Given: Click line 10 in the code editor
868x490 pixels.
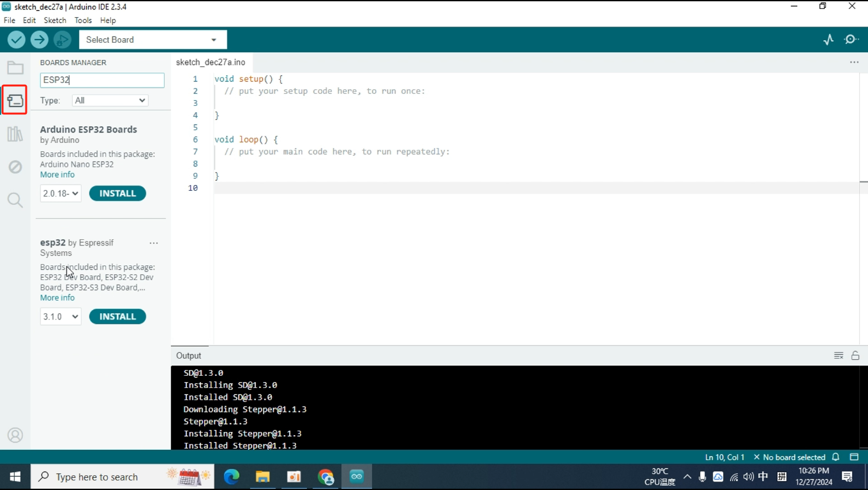Looking at the screenshot, I should pyautogui.click(x=536, y=188).
